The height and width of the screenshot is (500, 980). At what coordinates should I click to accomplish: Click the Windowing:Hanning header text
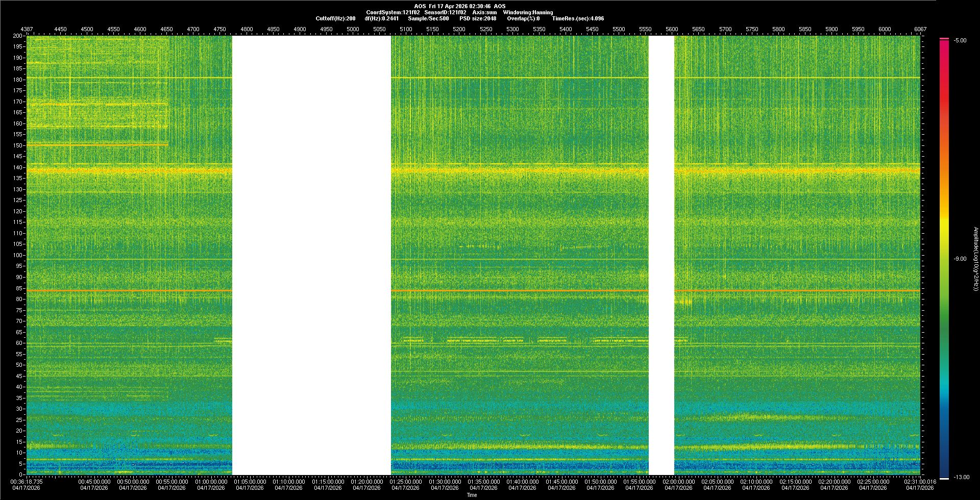[528, 12]
